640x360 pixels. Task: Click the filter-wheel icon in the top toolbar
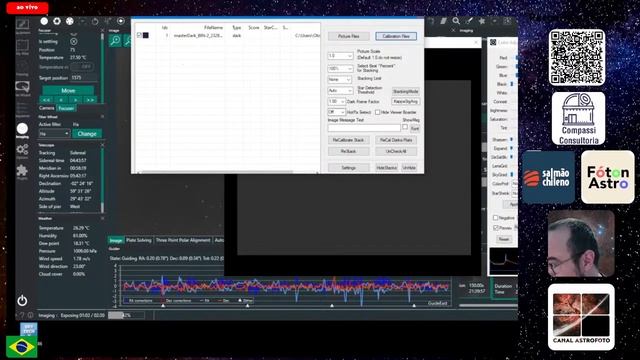(x=70, y=21)
